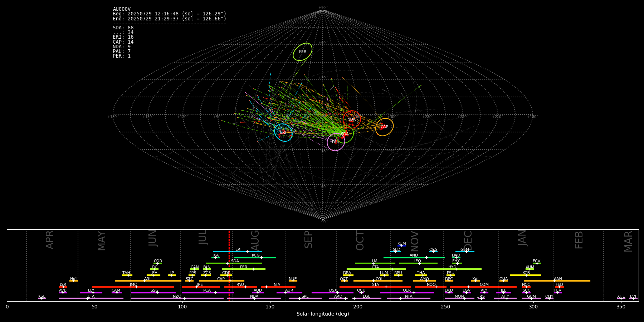Click the 'PAU: 7' count in the legend
This screenshot has width=644, height=322.
pyautogui.click(x=122, y=52)
